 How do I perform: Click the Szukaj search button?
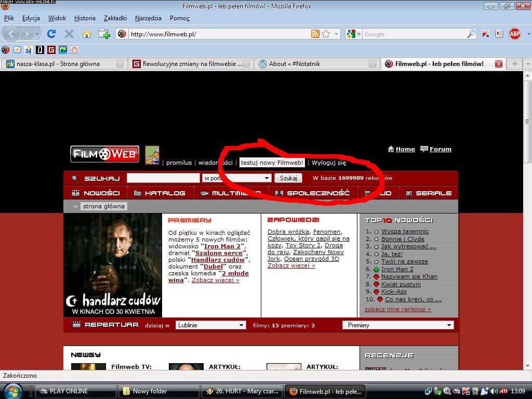288,178
